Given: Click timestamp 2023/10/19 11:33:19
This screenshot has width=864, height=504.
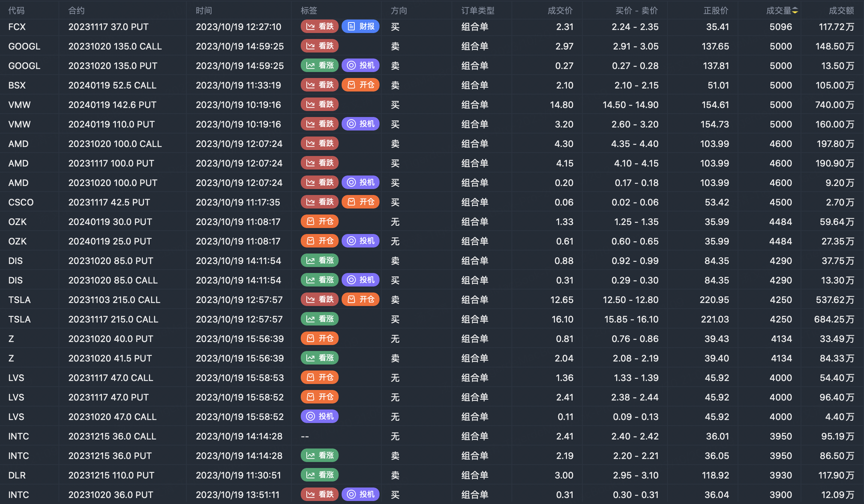Looking at the screenshot, I should pyautogui.click(x=238, y=85).
